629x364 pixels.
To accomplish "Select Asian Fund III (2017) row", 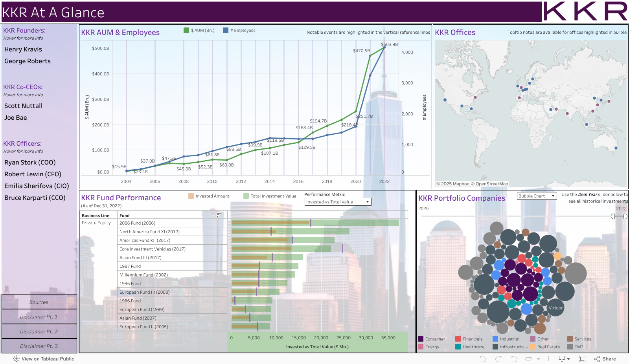I will (x=173, y=258).
